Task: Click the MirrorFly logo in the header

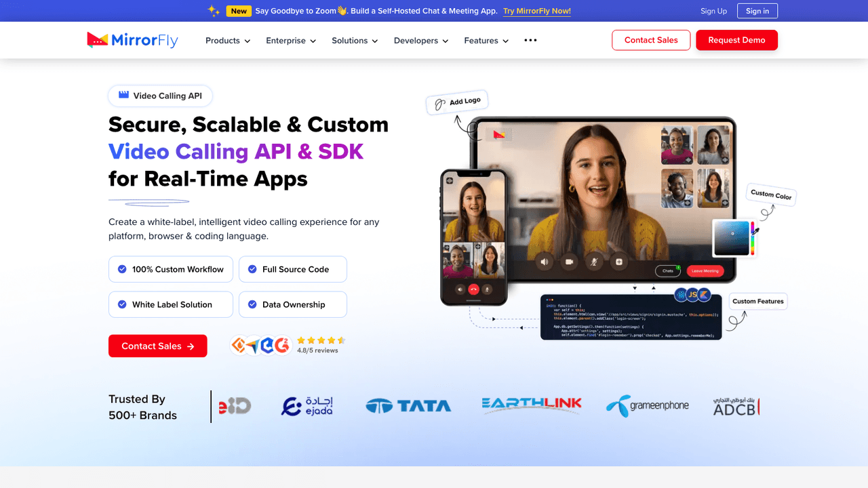Action: (x=132, y=41)
